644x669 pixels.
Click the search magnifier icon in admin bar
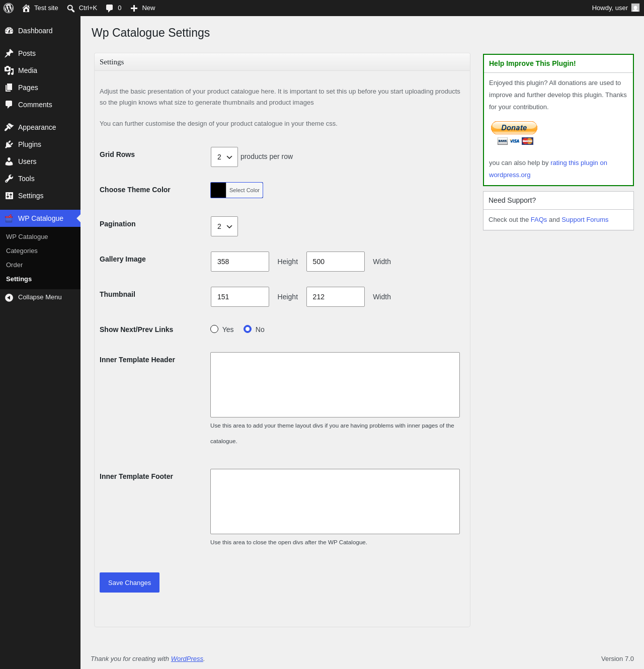click(71, 8)
